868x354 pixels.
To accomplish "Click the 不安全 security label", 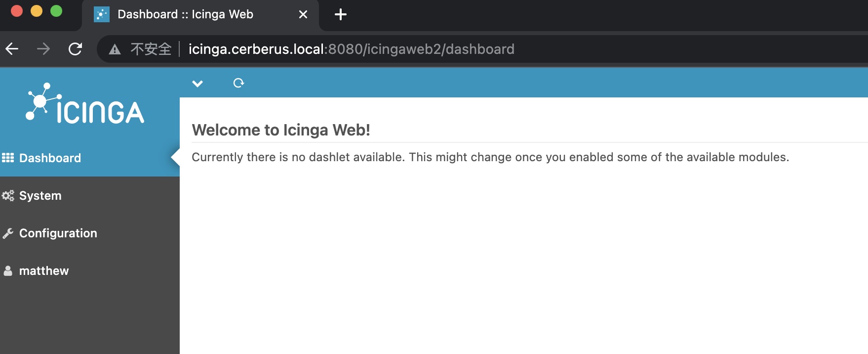I will (151, 49).
